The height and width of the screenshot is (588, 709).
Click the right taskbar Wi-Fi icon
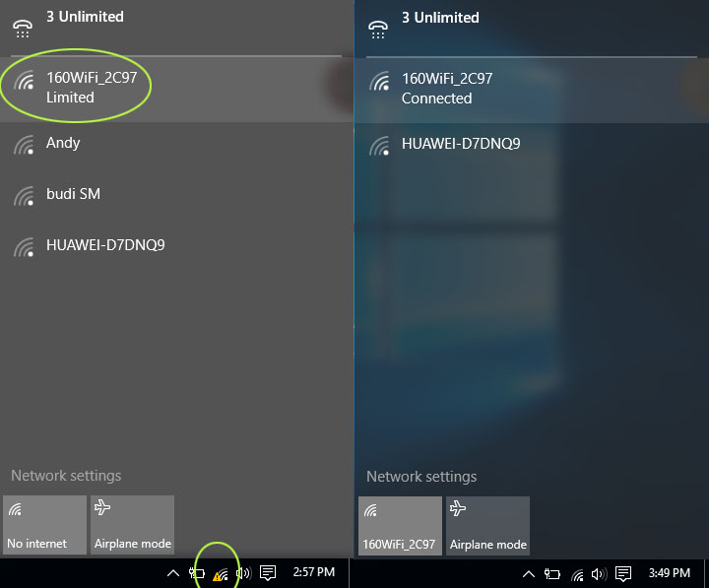click(577, 575)
